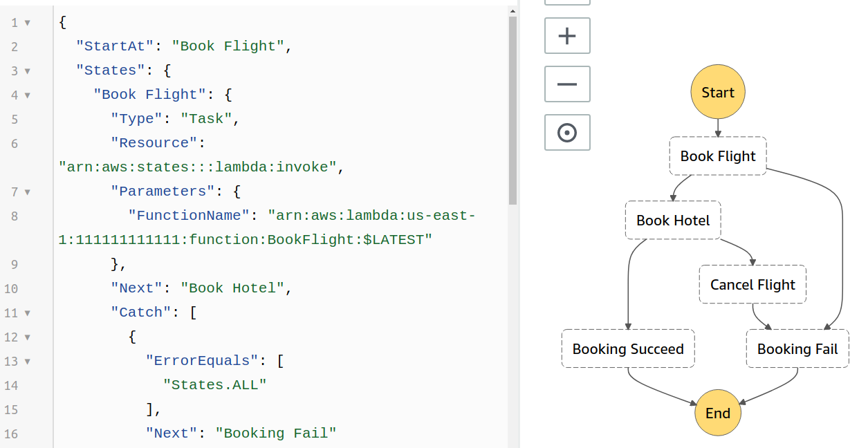Screen dimensions: 868x448
Task: Select the Cancel Flight state node
Action: coord(752,284)
